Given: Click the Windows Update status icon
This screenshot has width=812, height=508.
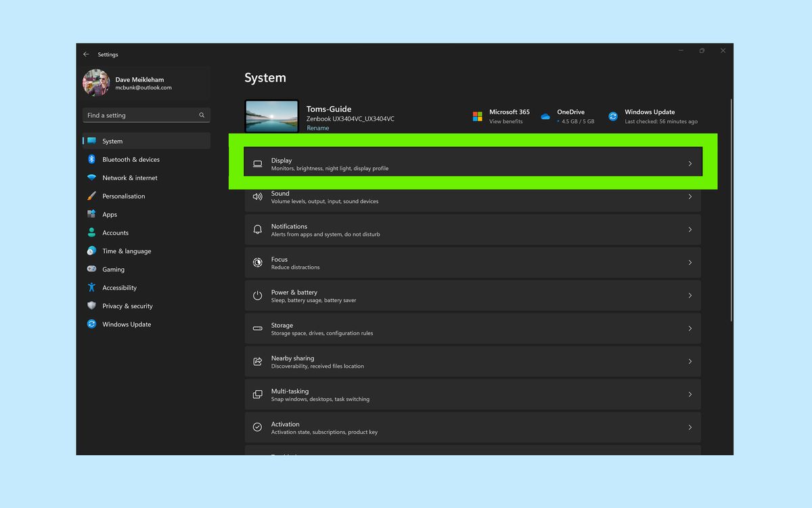Looking at the screenshot, I should [x=612, y=116].
